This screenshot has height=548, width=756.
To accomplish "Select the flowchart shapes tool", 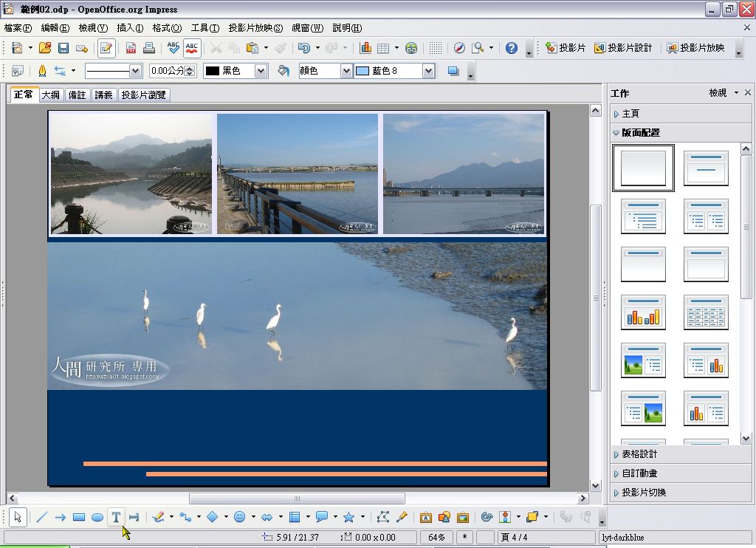I will [295, 517].
